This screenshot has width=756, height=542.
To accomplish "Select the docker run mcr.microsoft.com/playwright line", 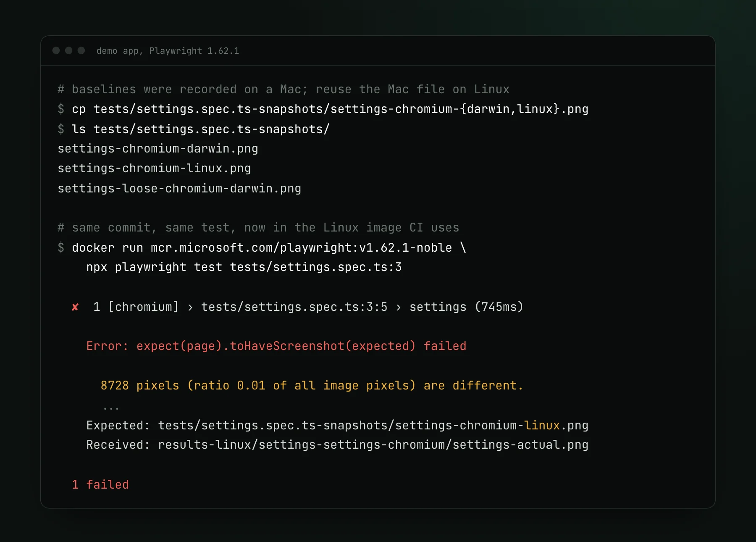I will [x=262, y=247].
